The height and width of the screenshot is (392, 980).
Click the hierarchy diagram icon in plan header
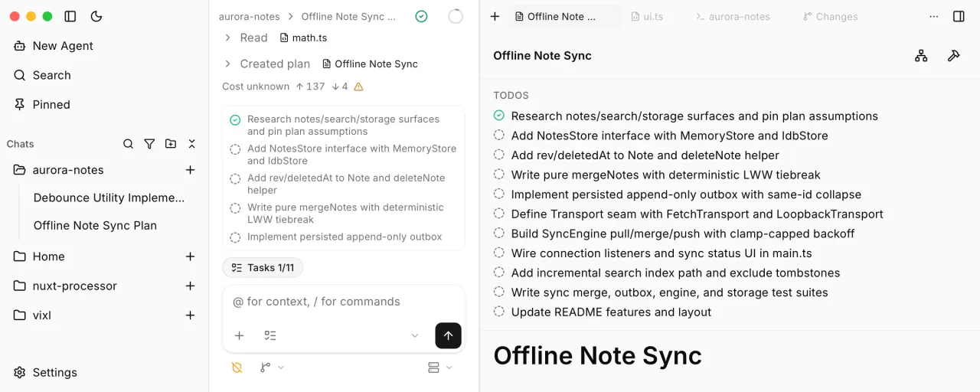(921, 55)
